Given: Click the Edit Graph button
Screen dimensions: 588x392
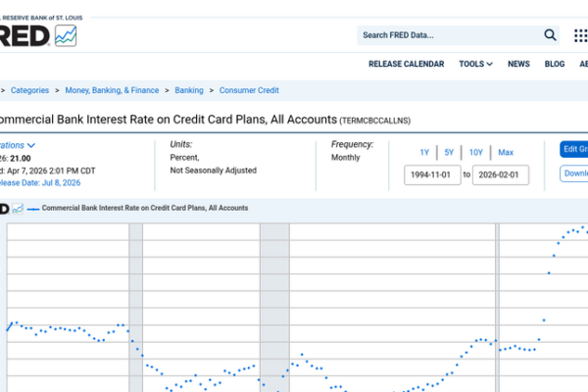Looking at the screenshot, I should tap(573, 149).
